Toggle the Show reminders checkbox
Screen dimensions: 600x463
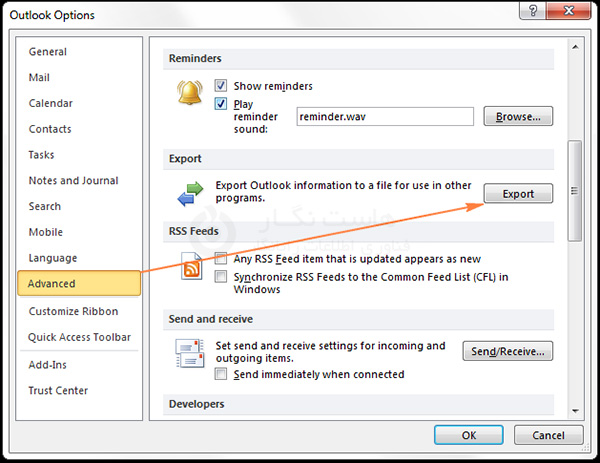click(221, 86)
